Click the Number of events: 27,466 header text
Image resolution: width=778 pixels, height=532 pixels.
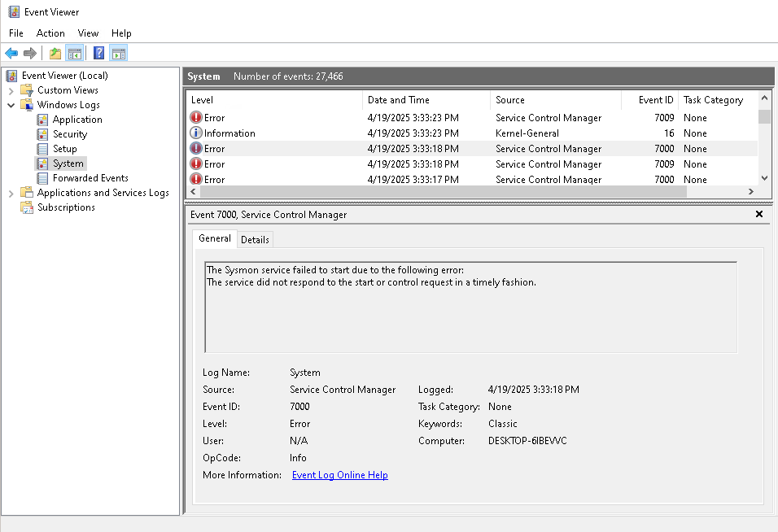[x=288, y=76]
